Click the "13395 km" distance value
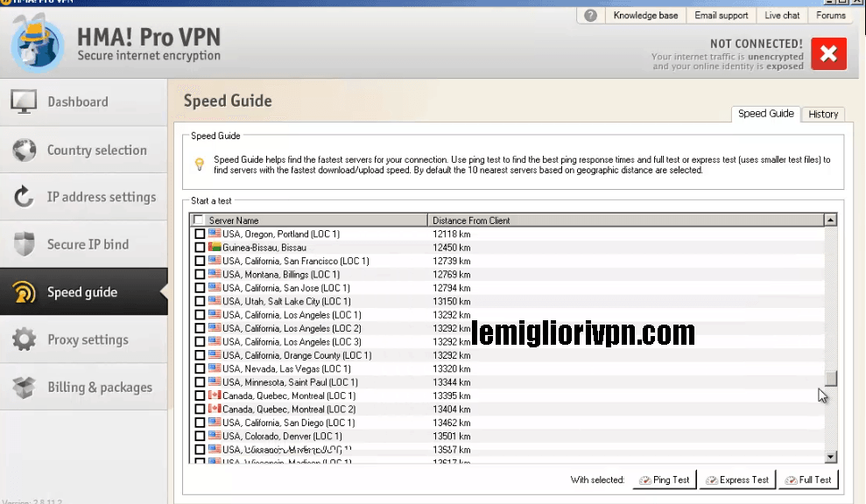The width and height of the screenshot is (866, 504). coord(451,395)
